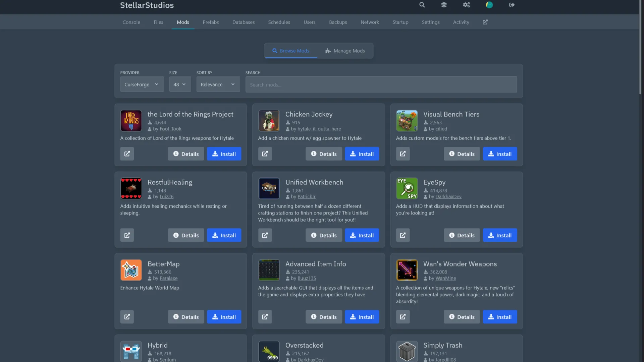Switch to the Manage Mods tab
644x362 pixels.
coord(345,51)
